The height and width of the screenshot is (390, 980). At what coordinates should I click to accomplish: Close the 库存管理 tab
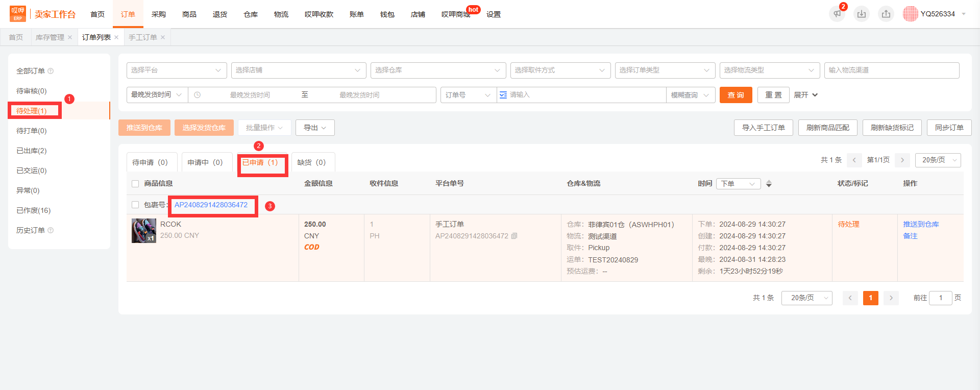click(70, 37)
